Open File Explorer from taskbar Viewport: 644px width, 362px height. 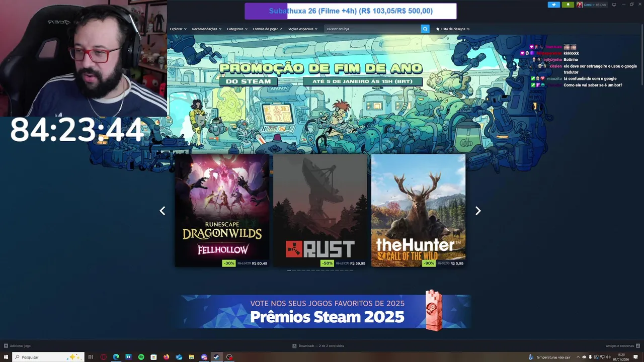coord(191,357)
